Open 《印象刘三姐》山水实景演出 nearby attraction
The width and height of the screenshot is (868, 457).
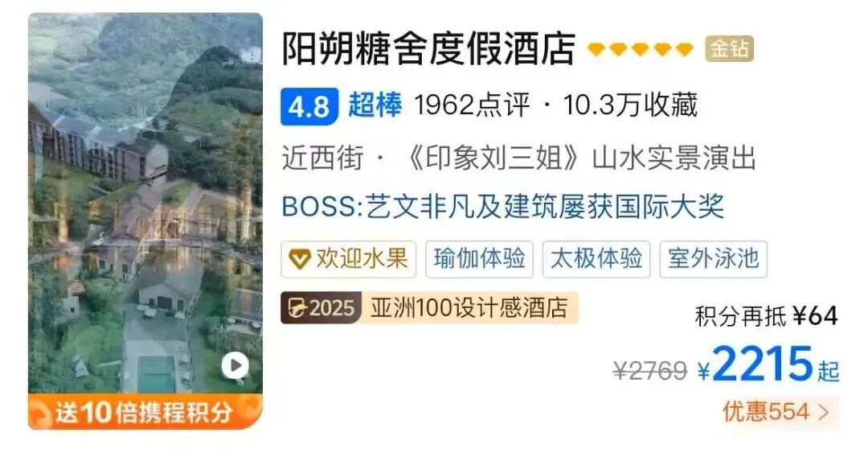tap(579, 158)
